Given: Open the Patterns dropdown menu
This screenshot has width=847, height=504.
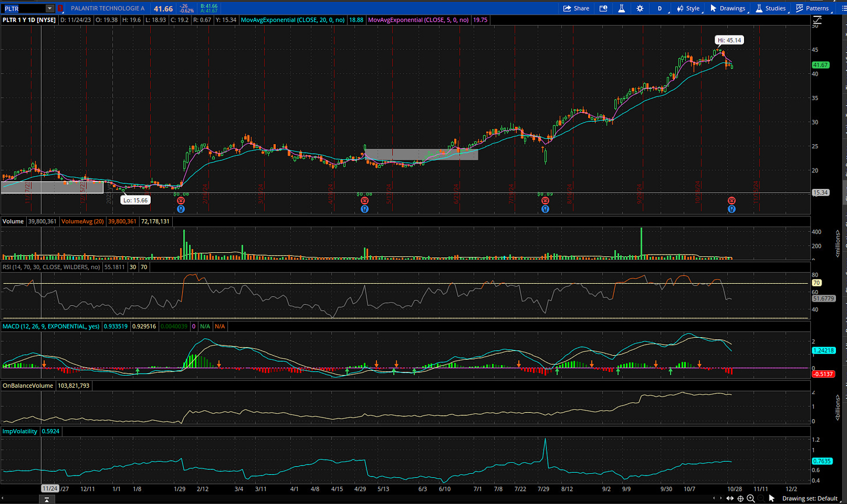Looking at the screenshot, I should [x=813, y=8].
